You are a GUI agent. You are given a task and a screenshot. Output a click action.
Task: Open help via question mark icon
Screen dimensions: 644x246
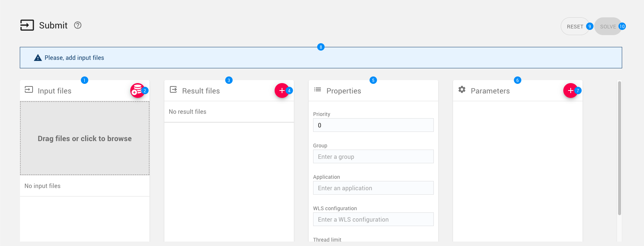(x=78, y=25)
